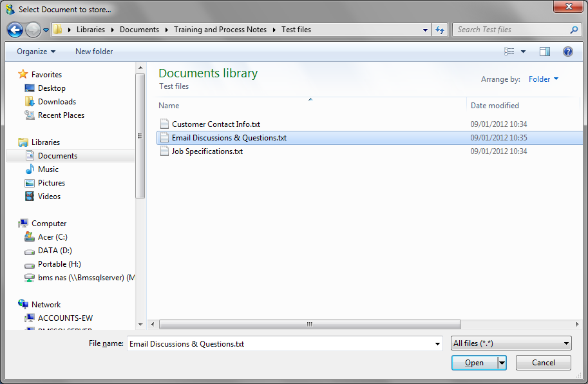Open the split arrow beside Open button
The width and height of the screenshot is (588, 384).
pos(502,363)
